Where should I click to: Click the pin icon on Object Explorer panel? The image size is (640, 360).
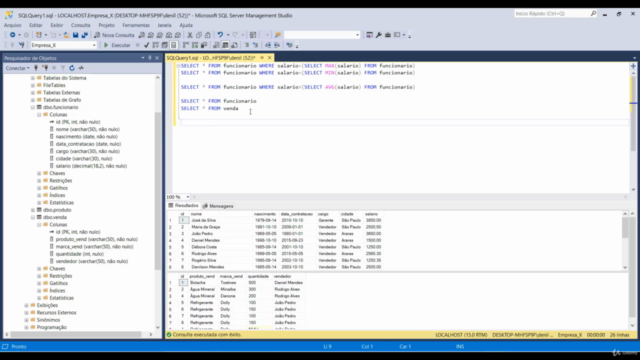[150, 58]
